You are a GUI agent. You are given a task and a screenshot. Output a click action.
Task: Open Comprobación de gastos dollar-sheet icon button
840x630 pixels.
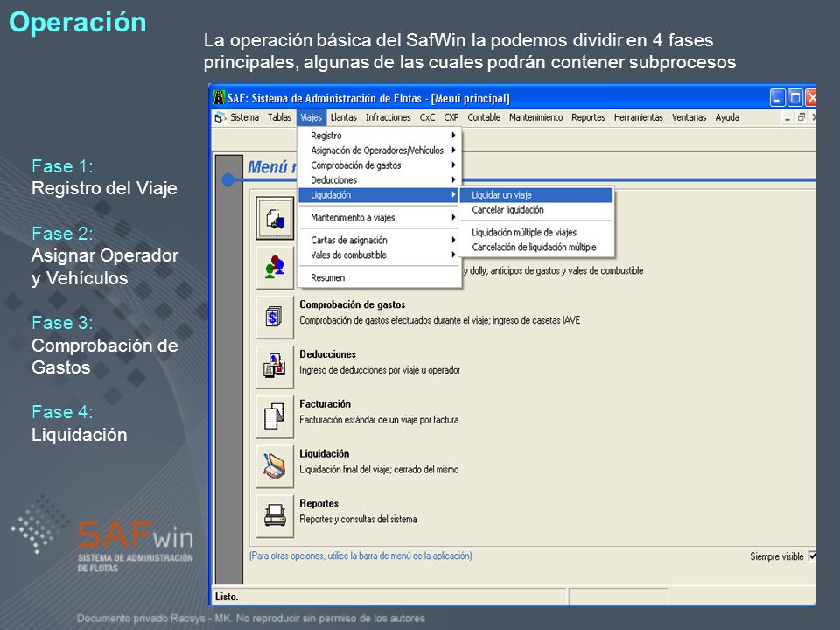[275, 317]
